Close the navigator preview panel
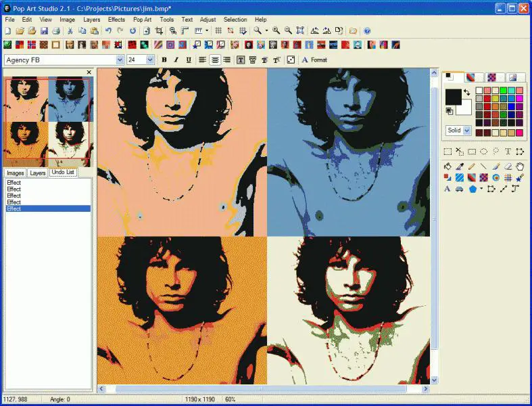Image resolution: width=532 pixels, height=406 pixels. tap(89, 72)
